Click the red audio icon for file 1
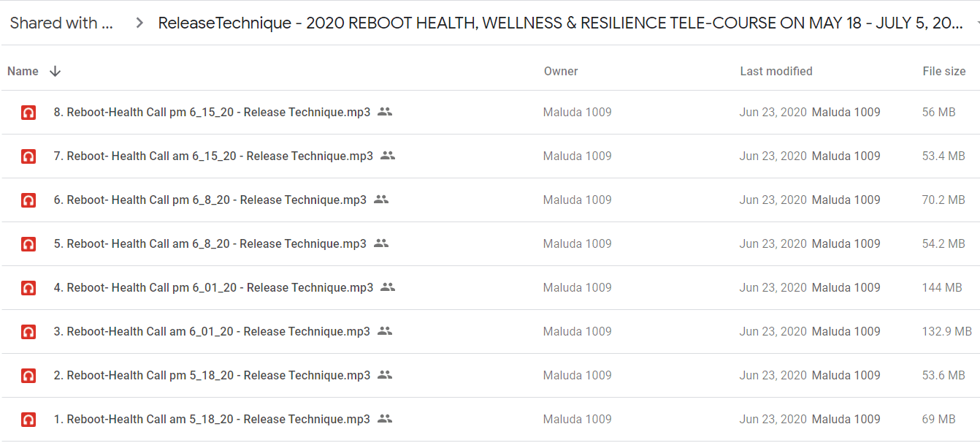This screenshot has height=443, width=980. point(28,420)
